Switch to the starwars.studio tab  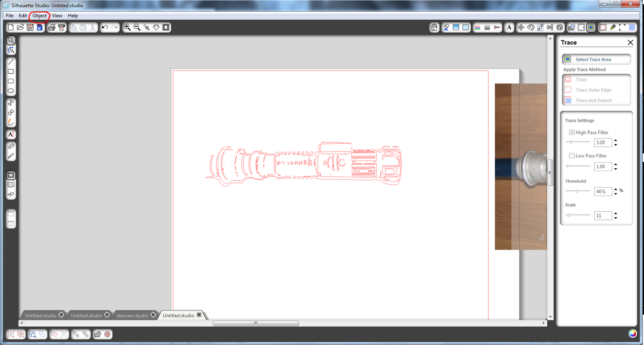click(132, 316)
